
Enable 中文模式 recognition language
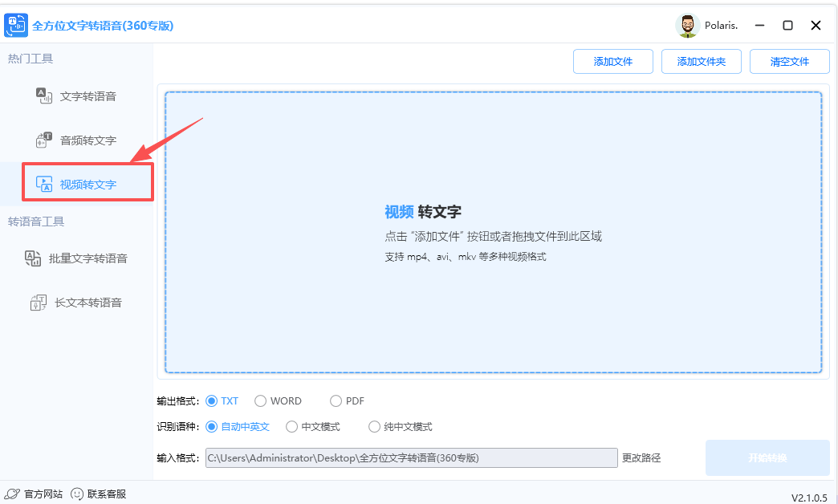(x=292, y=427)
